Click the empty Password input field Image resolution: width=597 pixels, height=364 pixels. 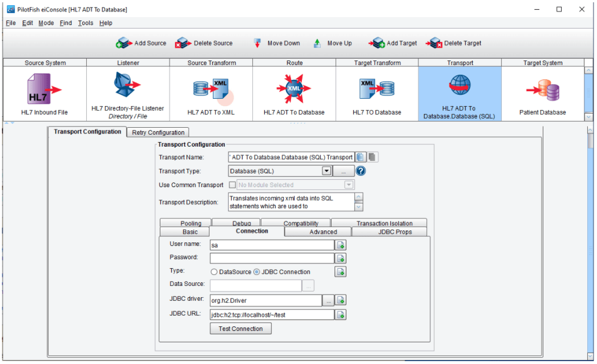click(x=272, y=258)
